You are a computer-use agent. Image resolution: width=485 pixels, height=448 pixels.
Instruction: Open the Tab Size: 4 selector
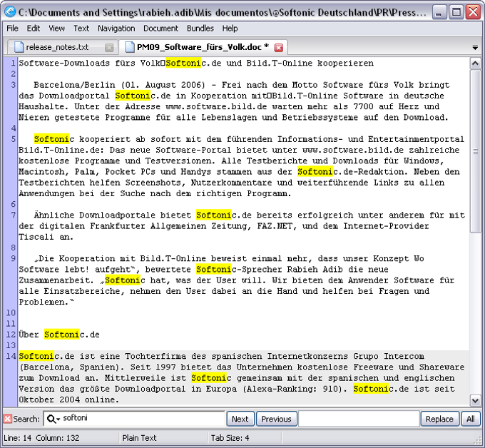(230, 438)
